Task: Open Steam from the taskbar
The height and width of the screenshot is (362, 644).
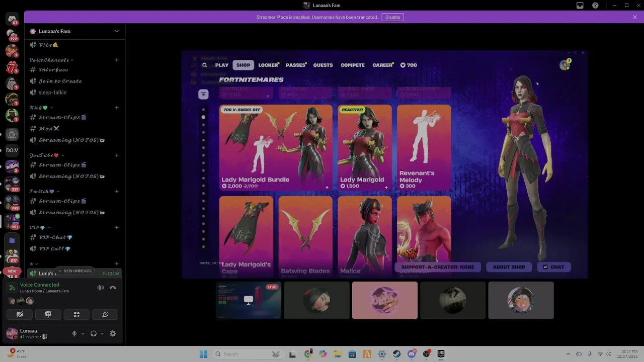Action: click(397, 354)
